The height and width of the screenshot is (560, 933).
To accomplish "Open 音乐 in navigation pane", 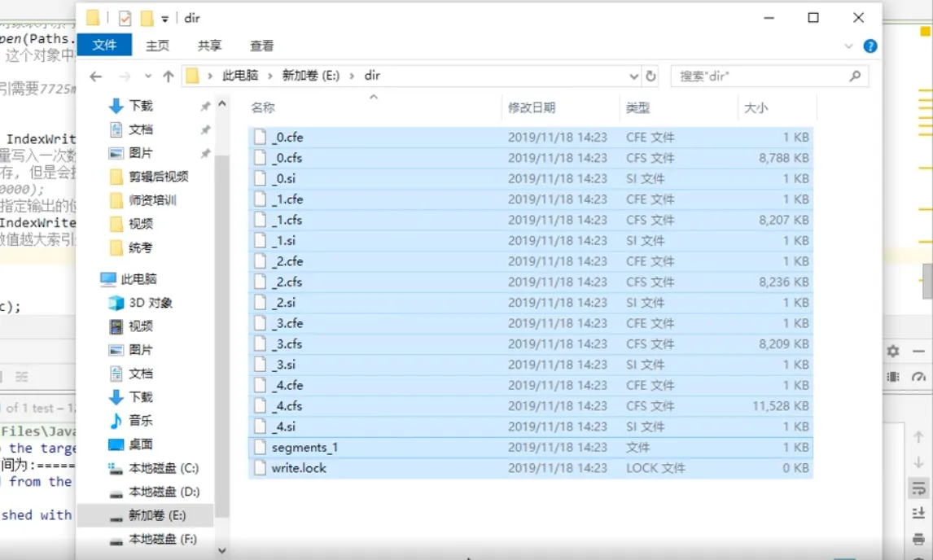I will tap(140, 421).
